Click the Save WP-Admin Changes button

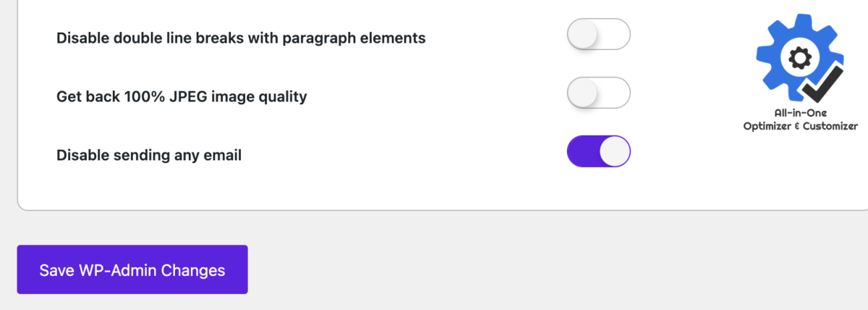click(x=132, y=269)
